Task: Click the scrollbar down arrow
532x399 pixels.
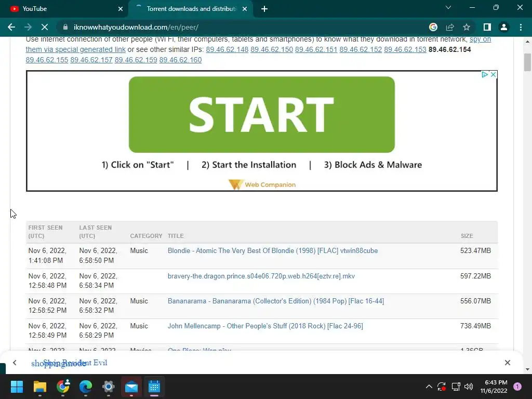Action: 527,369
